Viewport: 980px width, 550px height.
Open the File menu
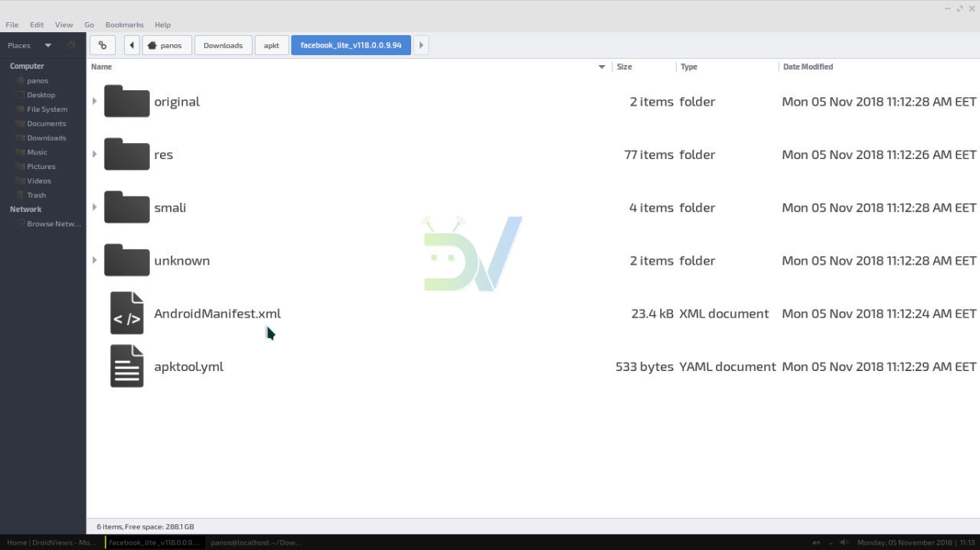(x=12, y=24)
